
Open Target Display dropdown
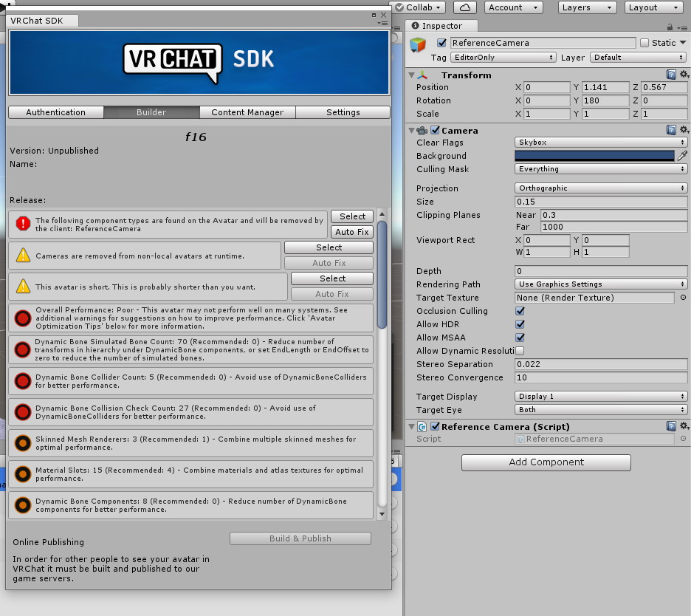point(601,397)
